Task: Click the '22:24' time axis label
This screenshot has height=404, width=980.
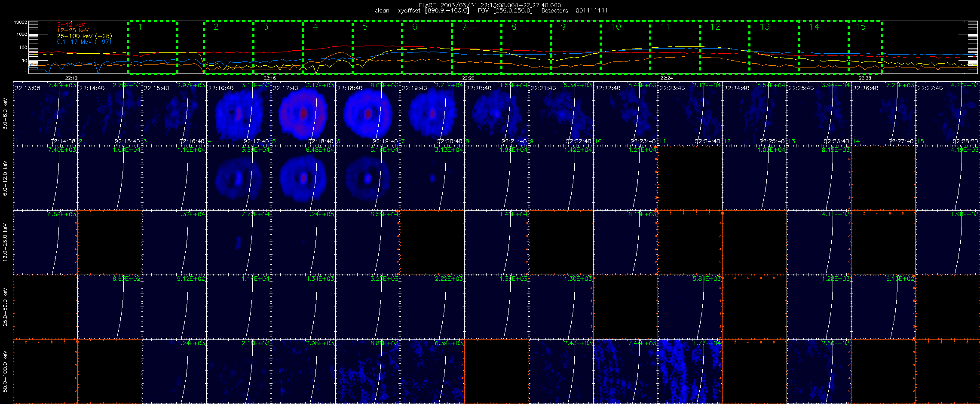Action: tap(667, 78)
